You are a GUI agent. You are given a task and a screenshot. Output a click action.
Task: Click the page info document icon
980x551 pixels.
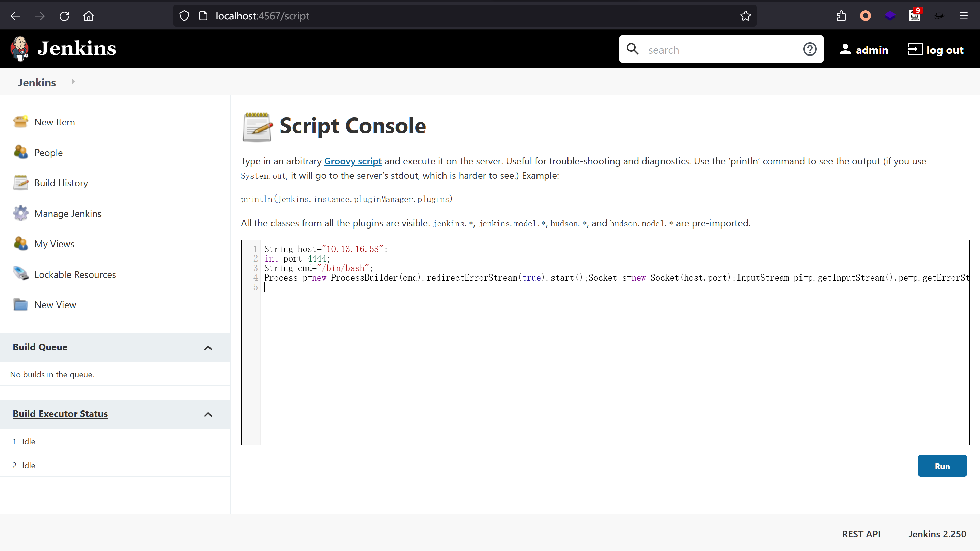(203, 16)
